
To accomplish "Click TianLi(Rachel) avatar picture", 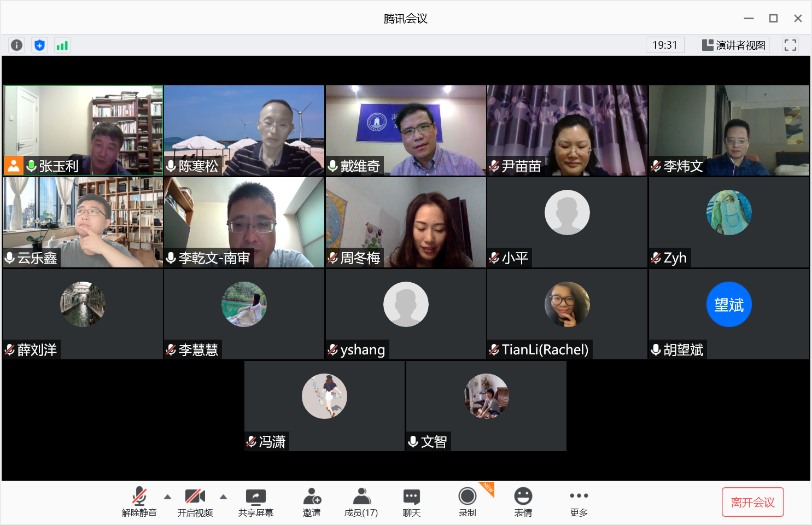I will coord(567,304).
